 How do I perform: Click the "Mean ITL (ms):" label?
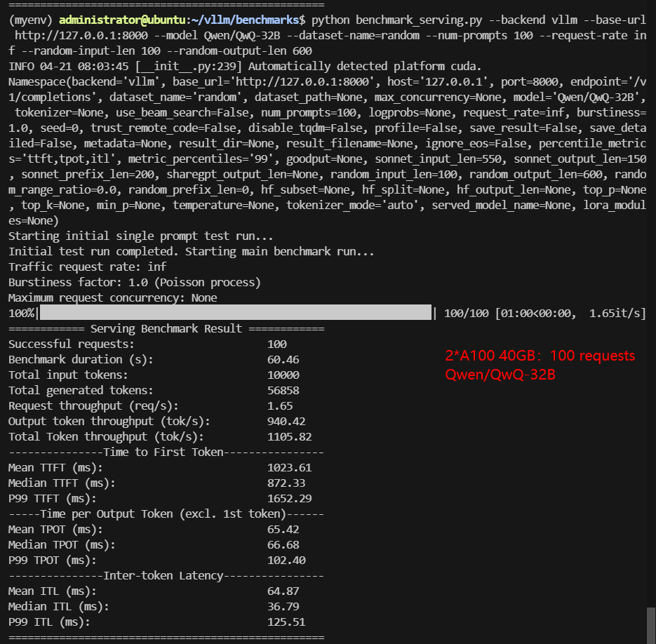pyautogui.click(x=53, y=591)
